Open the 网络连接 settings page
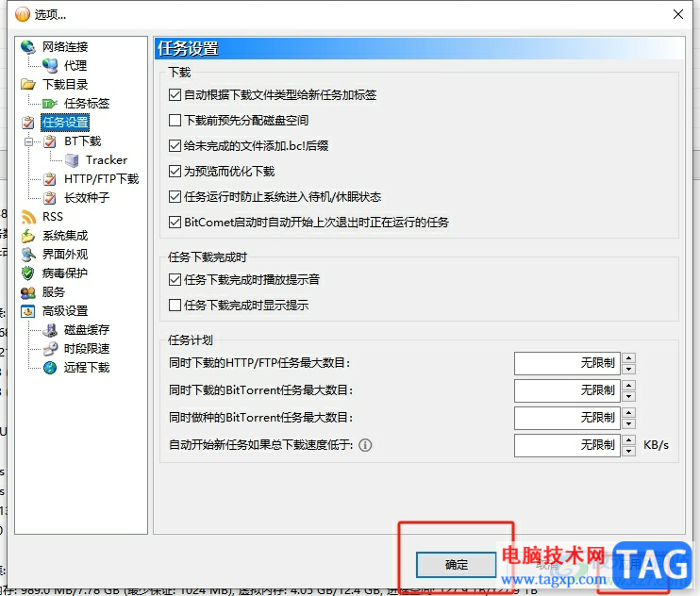The height and width of the screenshot is (596, 700). click(x=65, y=47)
